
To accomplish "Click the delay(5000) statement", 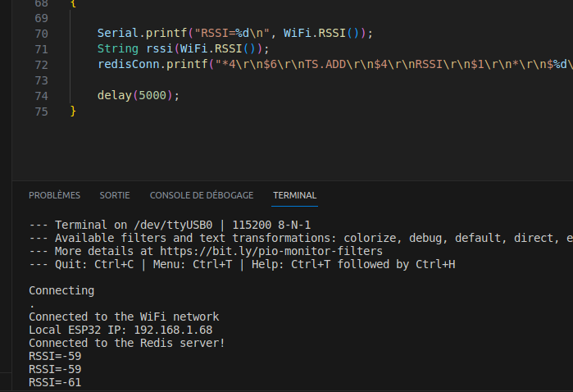I will (x=139, y=95).
